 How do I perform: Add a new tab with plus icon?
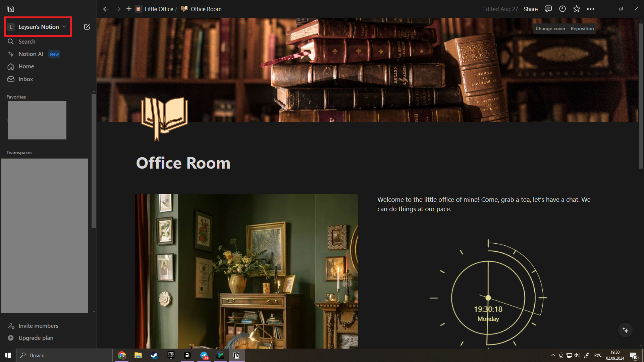click(129, 9)
